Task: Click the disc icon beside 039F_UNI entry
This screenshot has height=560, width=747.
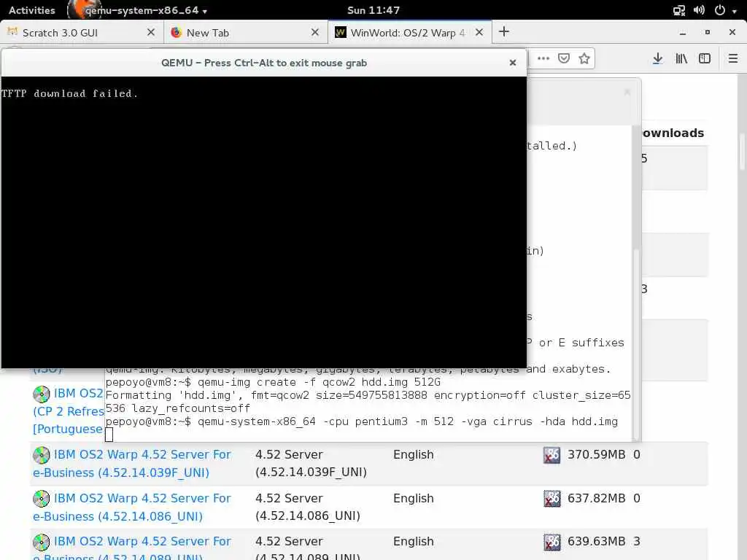Action: coord(42,455)
